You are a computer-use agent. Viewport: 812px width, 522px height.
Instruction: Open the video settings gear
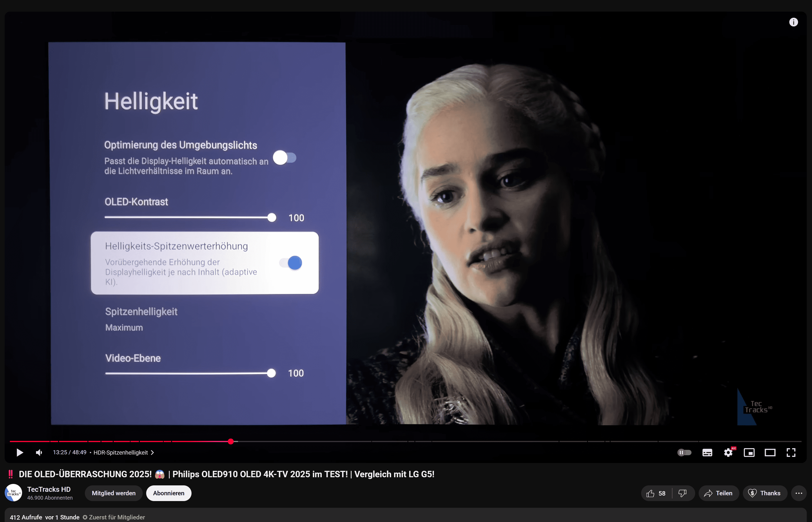[x=728, y=453]
